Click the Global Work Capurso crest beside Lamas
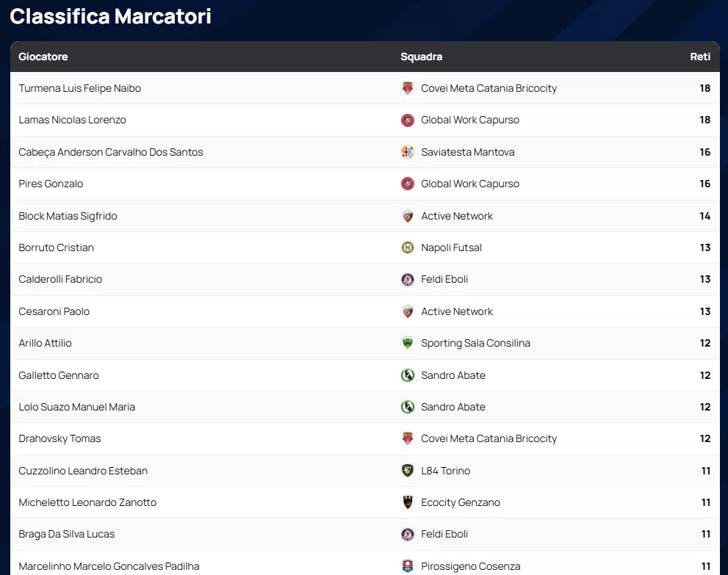 coord(408,120)
